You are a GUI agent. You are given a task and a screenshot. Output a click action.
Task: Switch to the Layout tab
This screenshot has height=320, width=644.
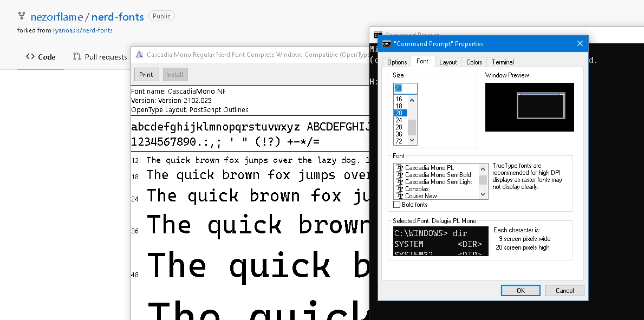448,62
